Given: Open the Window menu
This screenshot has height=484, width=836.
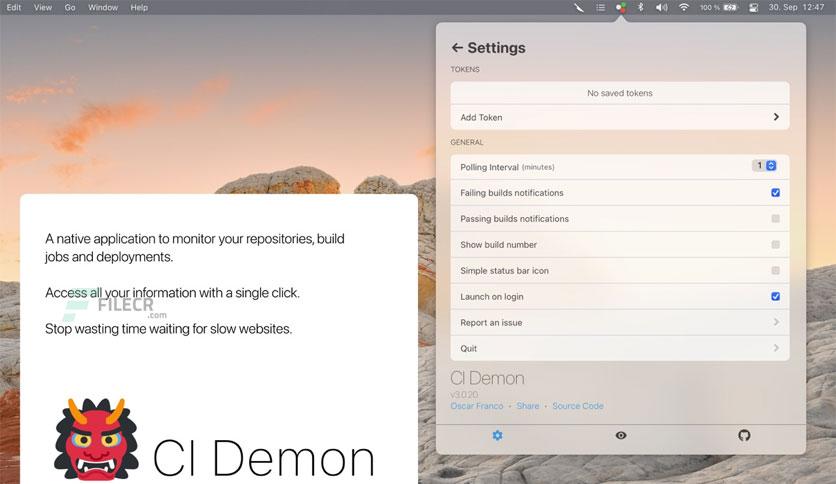Looking at the screenshot, I should (103, 7).
